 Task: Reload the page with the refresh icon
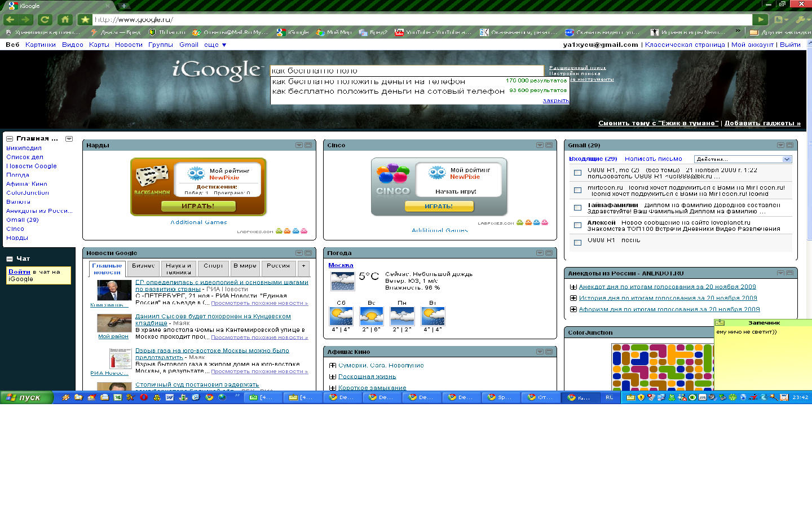click(45, 19)
